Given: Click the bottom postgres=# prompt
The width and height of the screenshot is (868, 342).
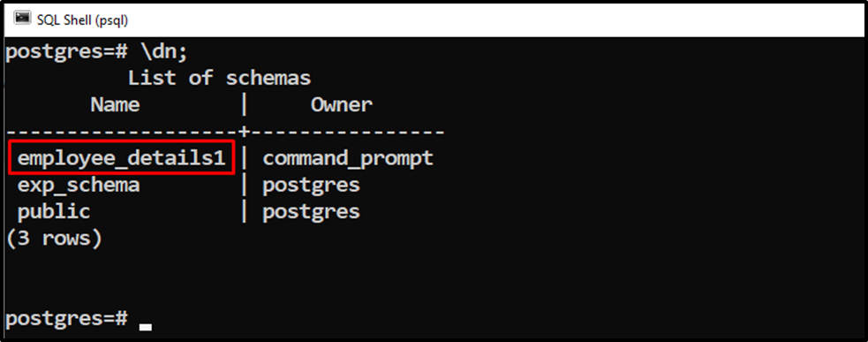Looking at the screenshot, I should click(66, 319).
